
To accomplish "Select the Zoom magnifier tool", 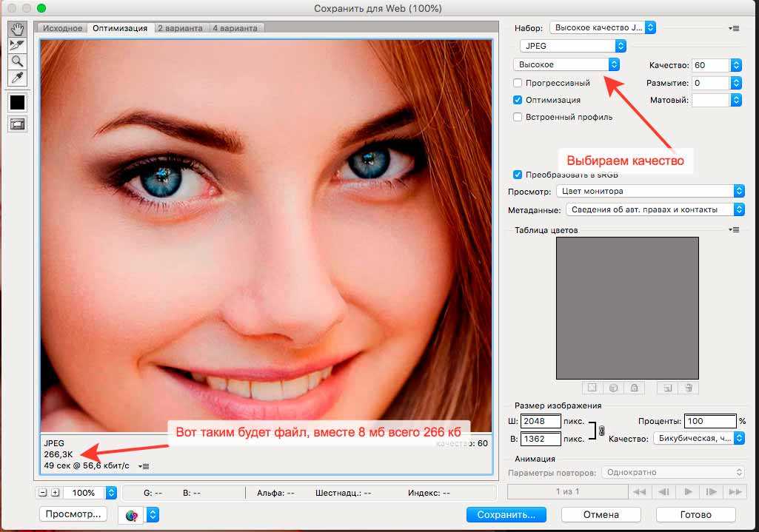I will pyautogui.click(x=17, y=61).
